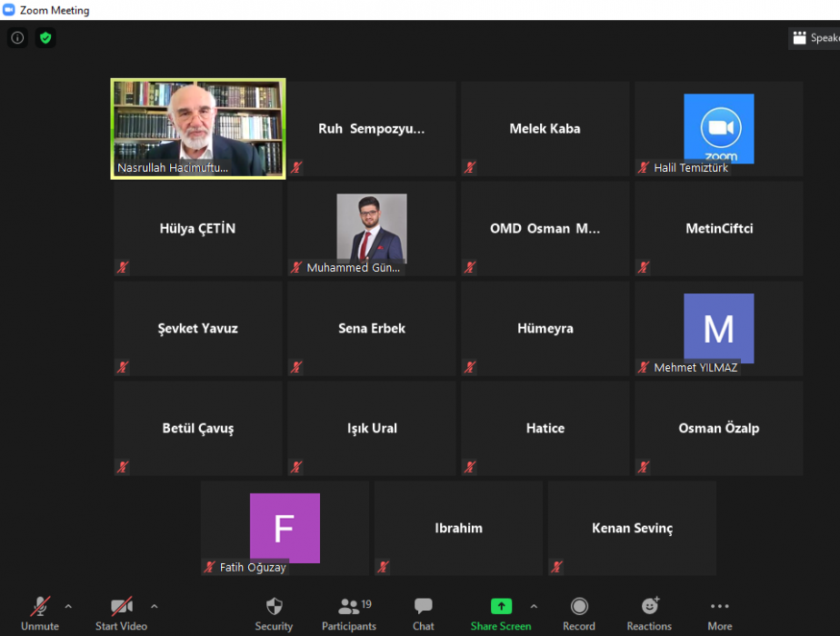This screenshot has width=840, height=636.
Task: Click the Zoom Meeting title bar app icon
Action: pos(8,10)
